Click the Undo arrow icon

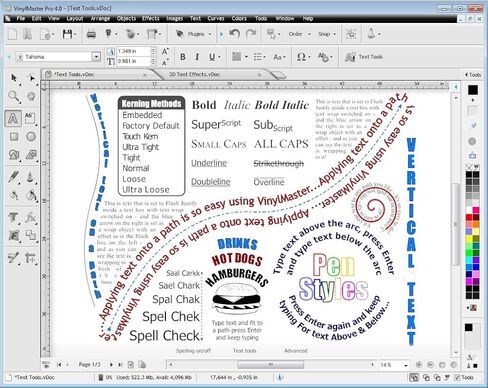234,34
